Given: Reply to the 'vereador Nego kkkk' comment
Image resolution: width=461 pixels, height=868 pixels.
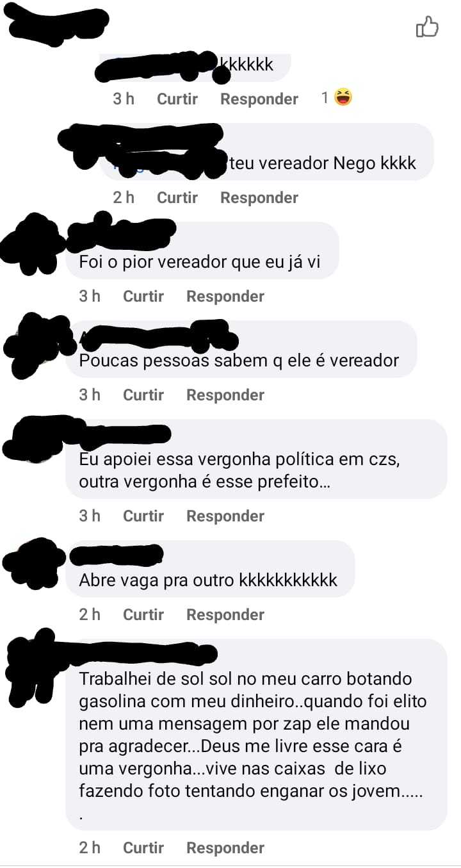Looking at the screenshot, I should click(259, 197).
